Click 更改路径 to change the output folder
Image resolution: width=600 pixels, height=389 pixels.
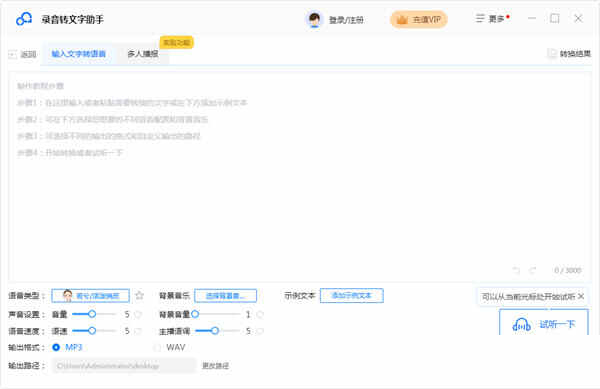[x=215, y=366]
